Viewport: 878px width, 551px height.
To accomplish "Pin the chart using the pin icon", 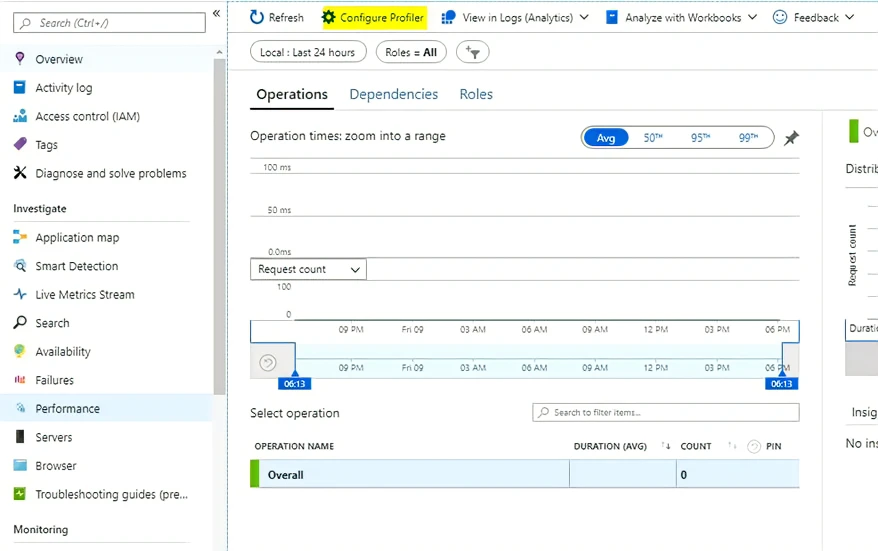I will 791,138.
